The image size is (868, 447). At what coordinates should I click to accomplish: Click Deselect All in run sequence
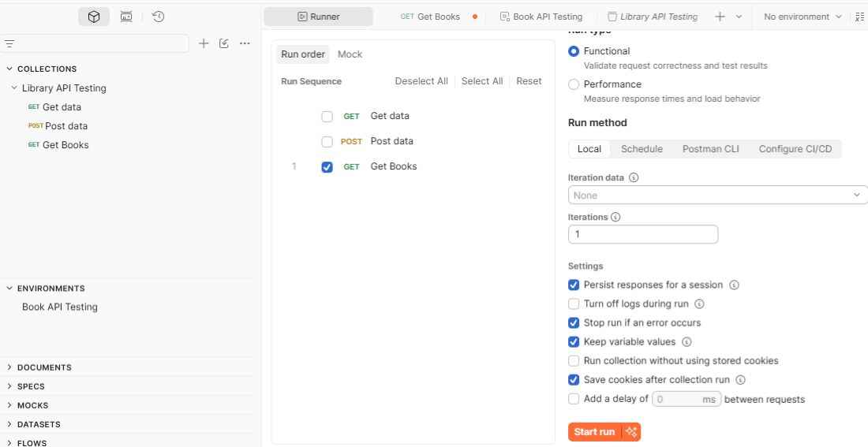click(421, 81)
